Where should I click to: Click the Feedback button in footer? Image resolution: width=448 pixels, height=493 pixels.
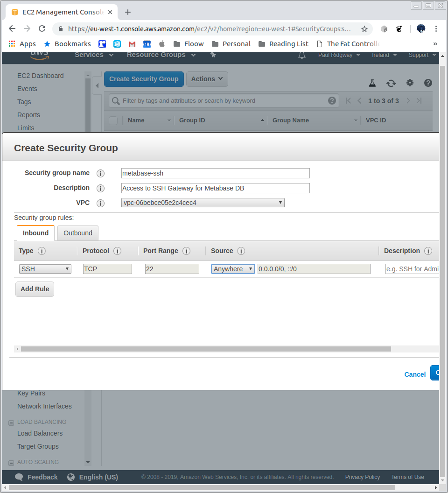coord(36,477)
